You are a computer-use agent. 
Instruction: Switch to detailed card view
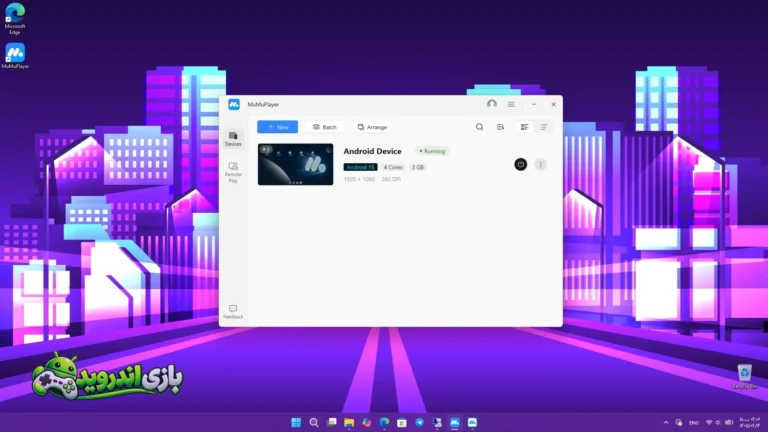pyautogui.click(x=524, y=127)
